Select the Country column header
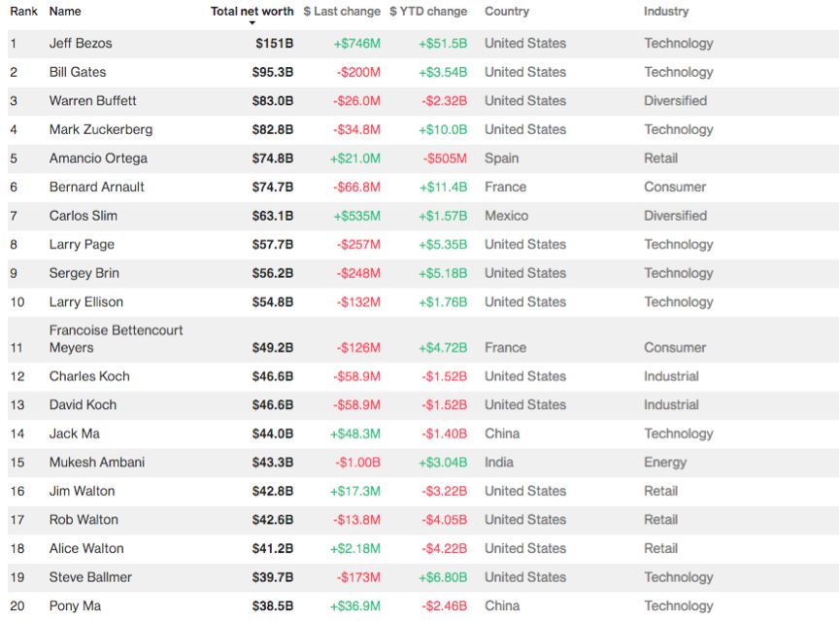The width and height of the screenshot is (840, 621). coord(507,12)
